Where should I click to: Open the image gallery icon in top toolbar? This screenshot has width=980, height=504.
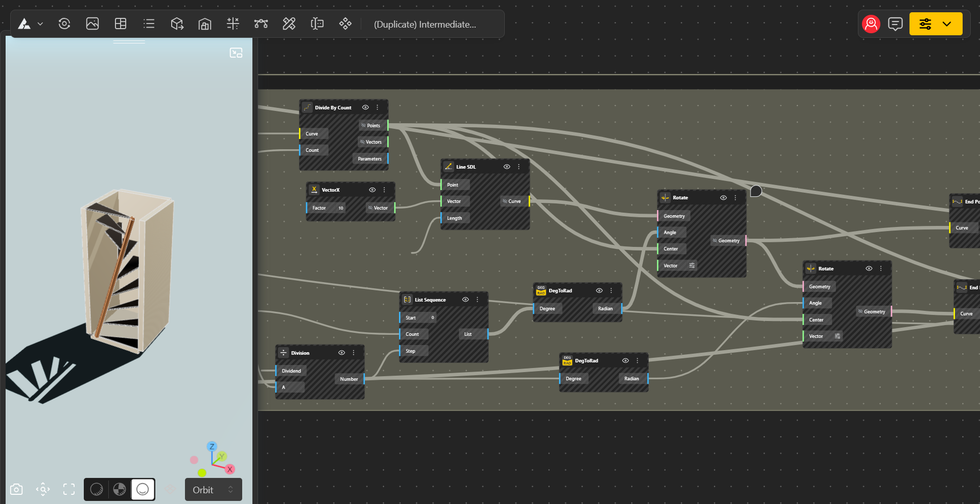(x=92, y=24)
